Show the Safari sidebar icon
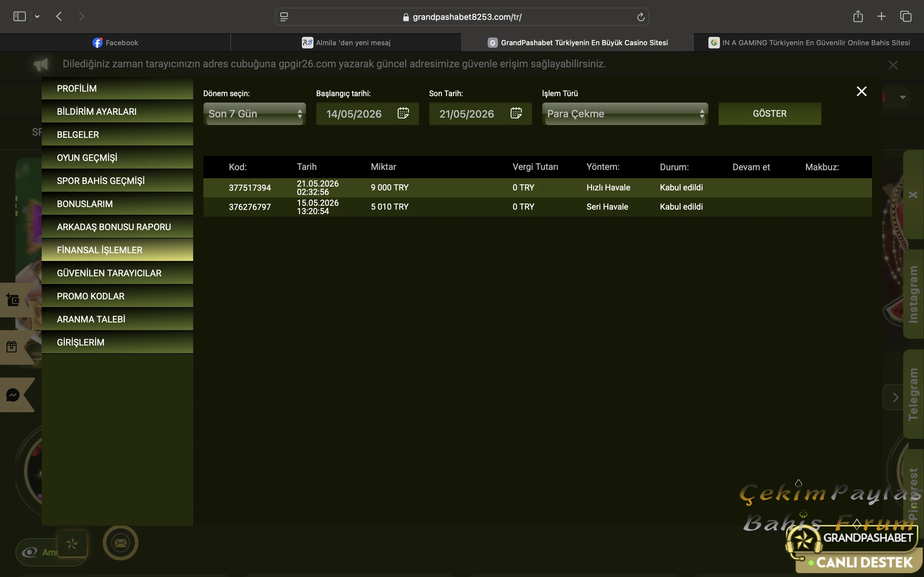 pyautogui.click(x=20, y=16)
